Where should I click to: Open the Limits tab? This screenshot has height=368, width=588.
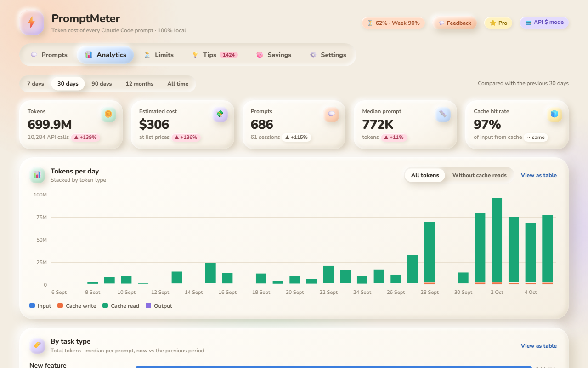158,55
